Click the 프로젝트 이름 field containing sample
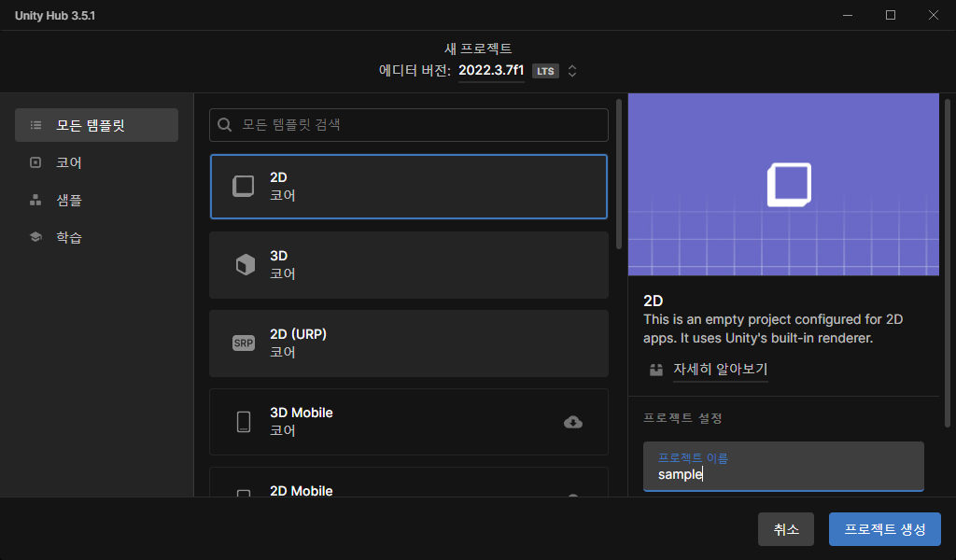The image size is (956, 560). point(783,466)
